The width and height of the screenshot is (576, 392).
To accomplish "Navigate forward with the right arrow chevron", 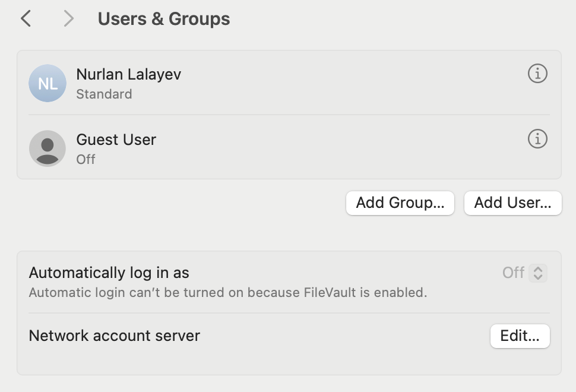I will 67,18.
